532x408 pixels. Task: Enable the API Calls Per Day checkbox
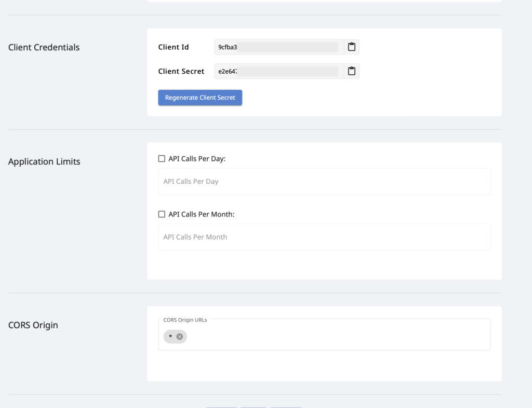pyautogui.click(x=162, y=159)
